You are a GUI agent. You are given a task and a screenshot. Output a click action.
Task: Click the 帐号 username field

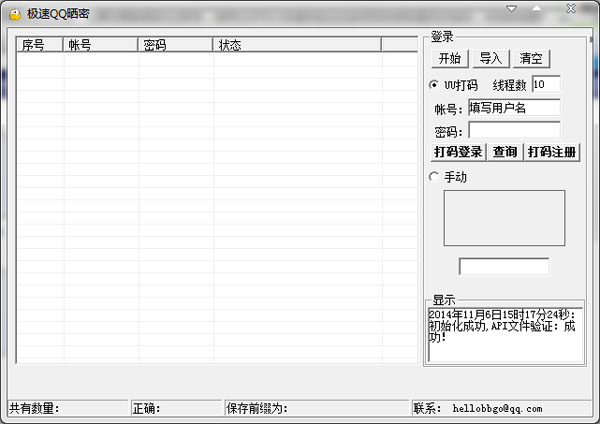pos(514,108)
